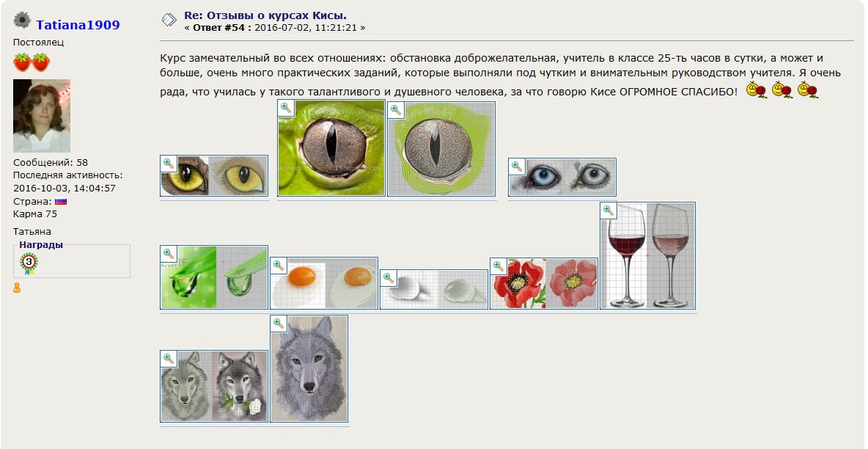This screenshot has width=868, height=449.
Task: Open the embroidered reptile eye design thumbnail
Action: pos(441,149)
